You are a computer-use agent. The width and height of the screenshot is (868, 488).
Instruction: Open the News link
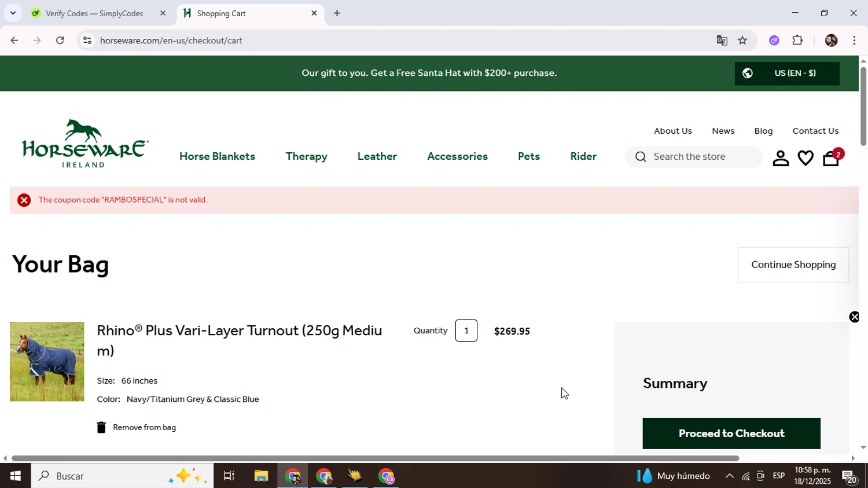click(x=723, y=131)
